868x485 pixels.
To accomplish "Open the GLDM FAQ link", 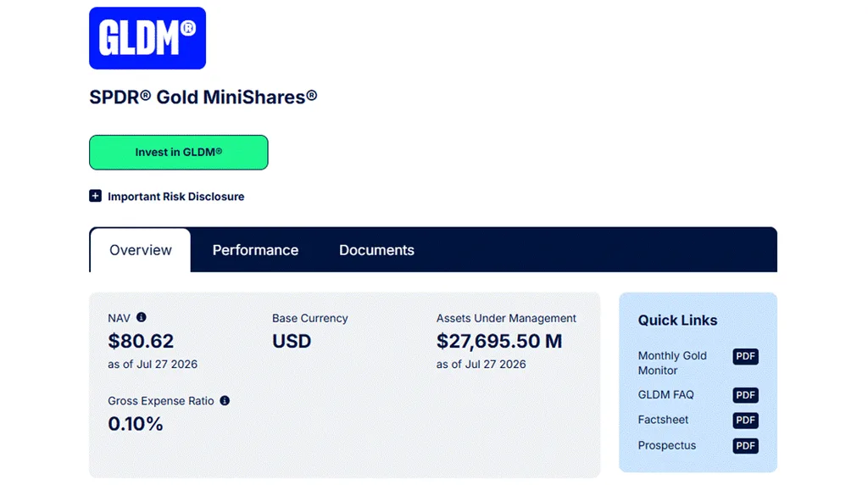I will (x=665, y=395).
